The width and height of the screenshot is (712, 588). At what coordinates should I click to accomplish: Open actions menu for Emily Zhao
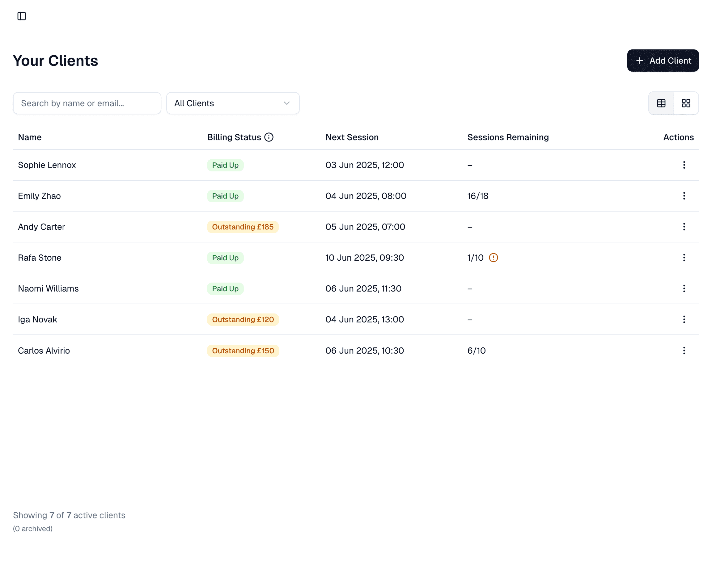(684, 196)
